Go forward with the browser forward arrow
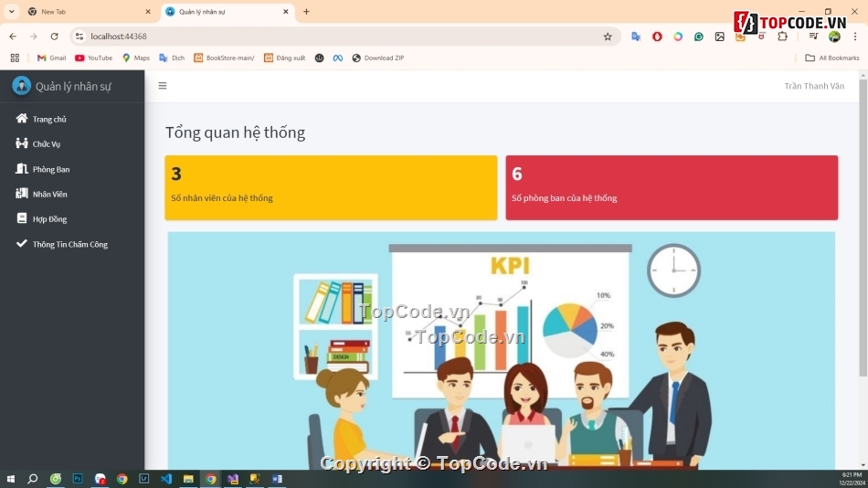Viewport: 868px width, 488px height. point(33,37)
